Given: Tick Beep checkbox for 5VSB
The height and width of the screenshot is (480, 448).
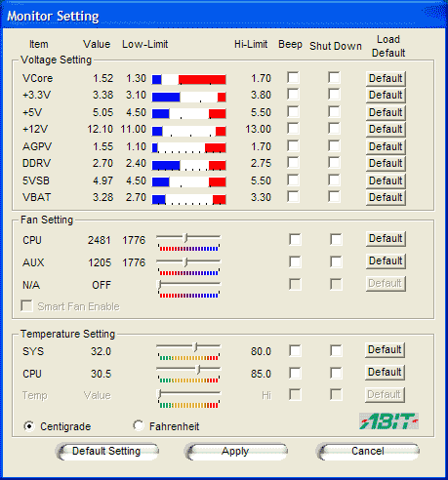Looking at the screenshot, I should coord(293,180).
